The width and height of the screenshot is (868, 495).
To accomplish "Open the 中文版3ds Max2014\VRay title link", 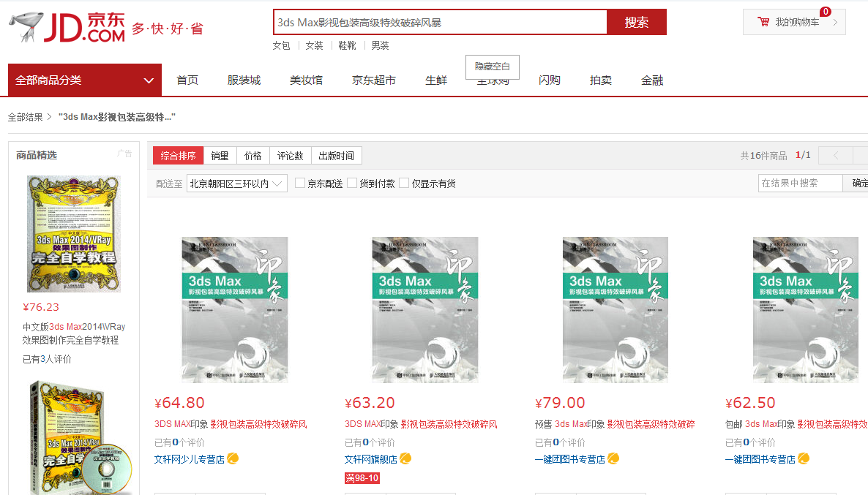I will click(x=74, y=333).
